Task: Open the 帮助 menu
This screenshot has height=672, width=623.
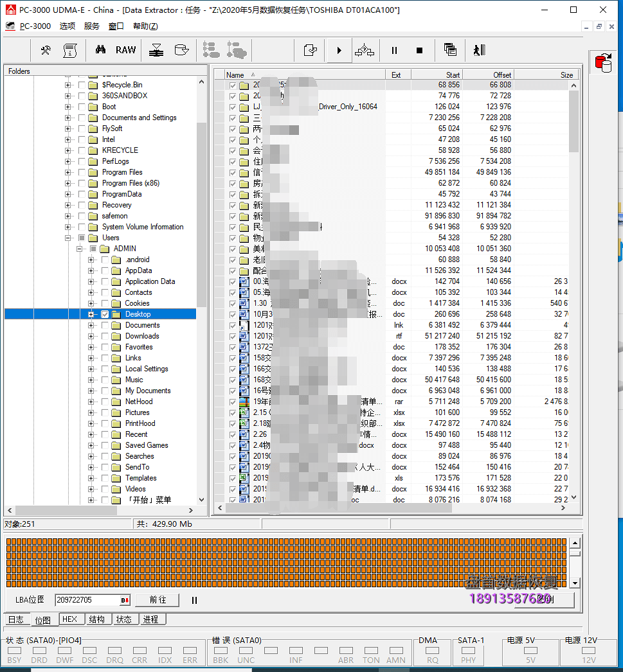Action: point(145,26)
